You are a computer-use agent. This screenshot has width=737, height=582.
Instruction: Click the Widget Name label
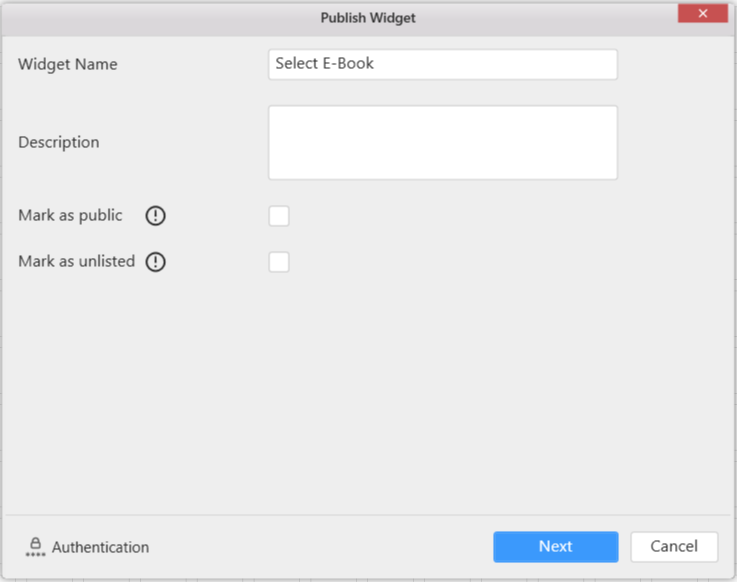[67, 64]
